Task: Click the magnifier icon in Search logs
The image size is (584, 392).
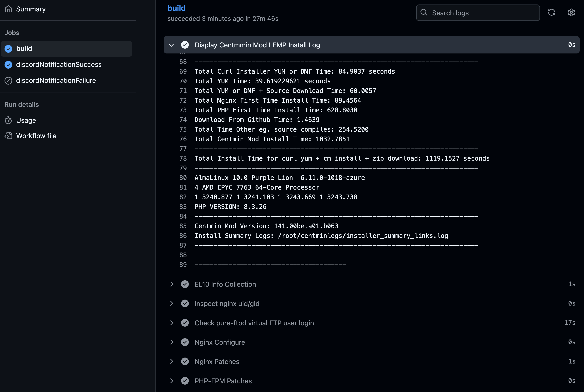Action: 424,13
